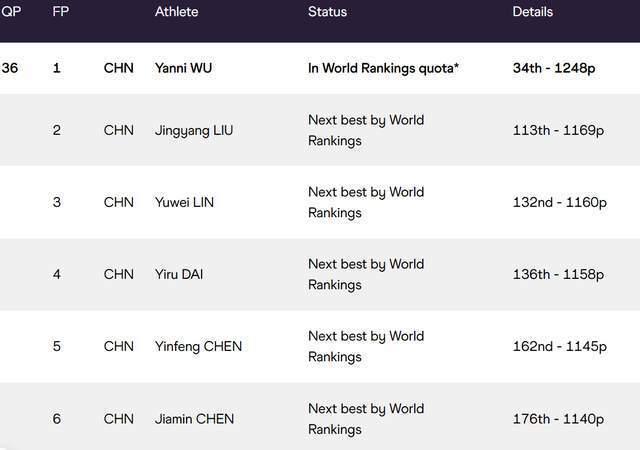Click the Status column header

coord(327,11)
